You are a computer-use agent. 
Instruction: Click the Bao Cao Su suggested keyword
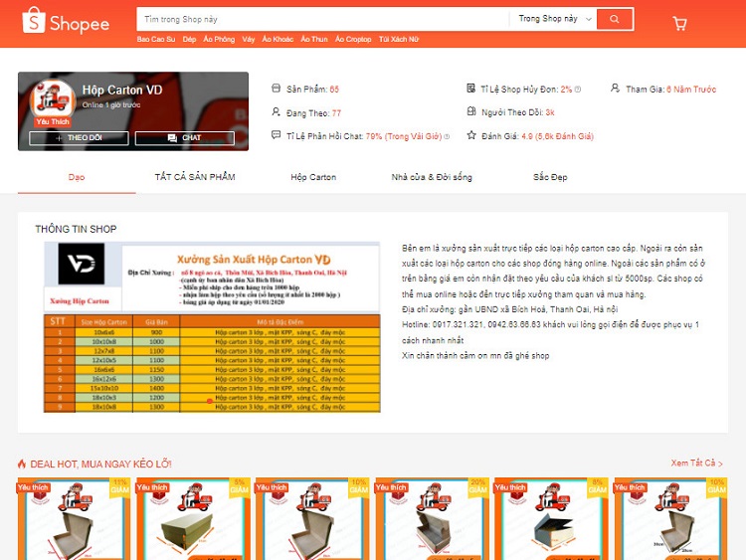(x=156, y=39)
